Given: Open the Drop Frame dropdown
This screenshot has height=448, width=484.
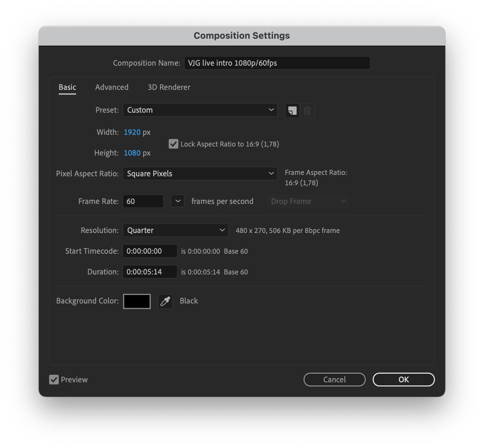Looking at the screenshot, I should [308, 201].
